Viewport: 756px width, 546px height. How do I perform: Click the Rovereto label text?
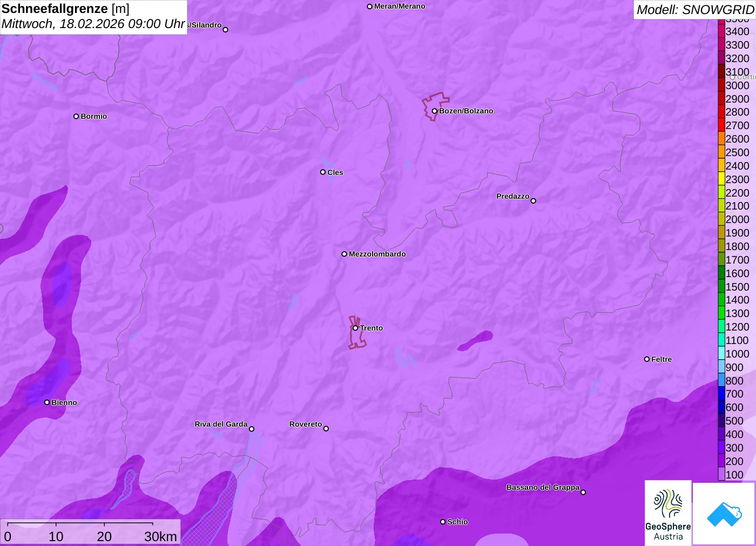306,424
